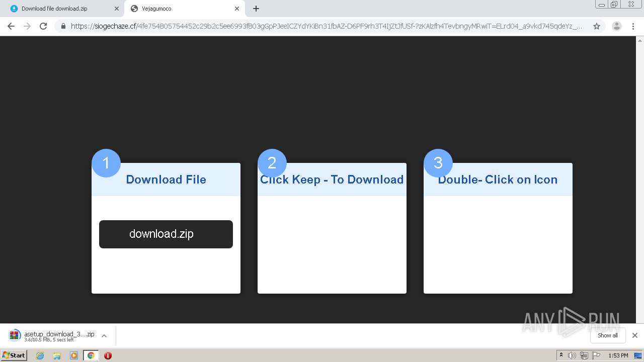This screenshot has height=362, width=644.
Task: Click the WinRAR archive icon of the download
Action: point(15,335)
